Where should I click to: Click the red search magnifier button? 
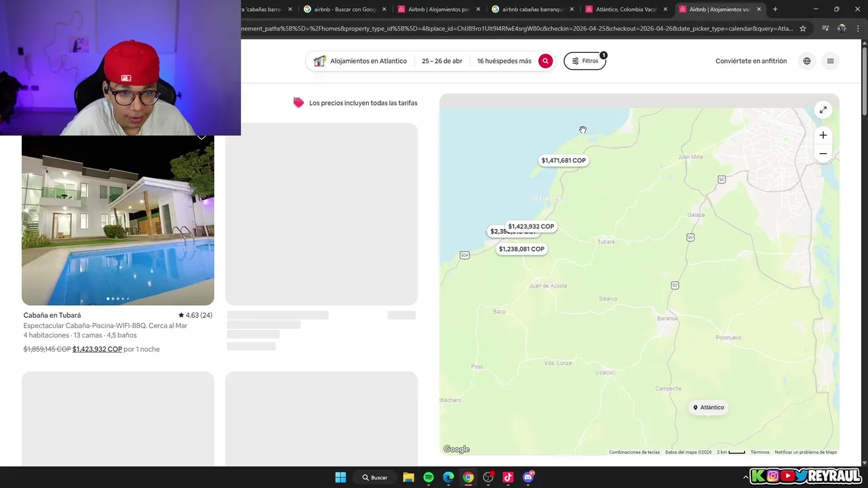(x=545, y=61)
